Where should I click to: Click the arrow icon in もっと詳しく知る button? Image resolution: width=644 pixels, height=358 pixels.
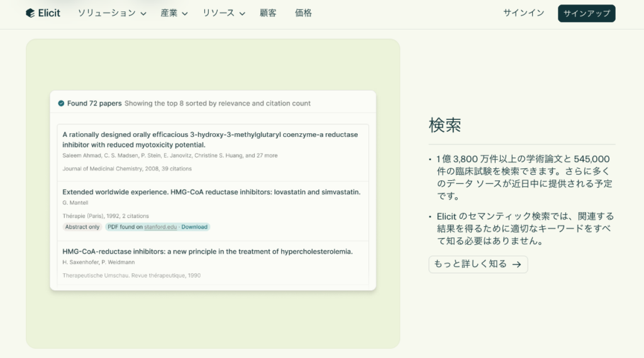[516, 264]
